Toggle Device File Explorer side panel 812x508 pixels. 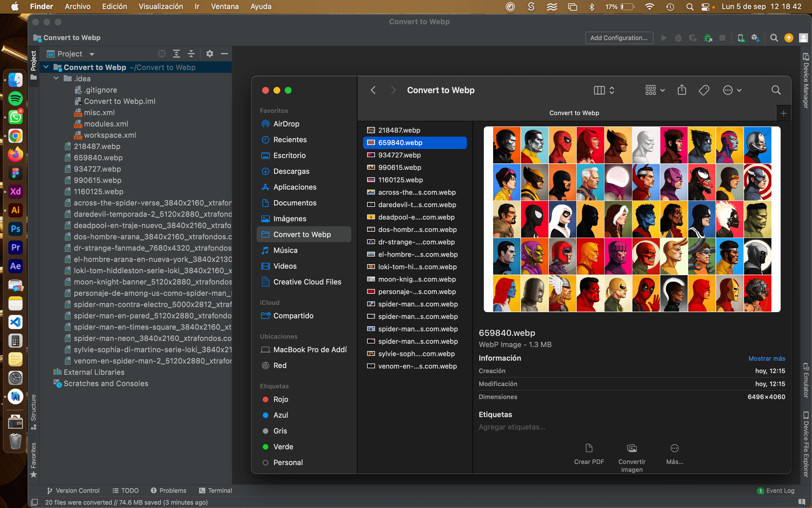pyautogui.click(x=806, y=444)
